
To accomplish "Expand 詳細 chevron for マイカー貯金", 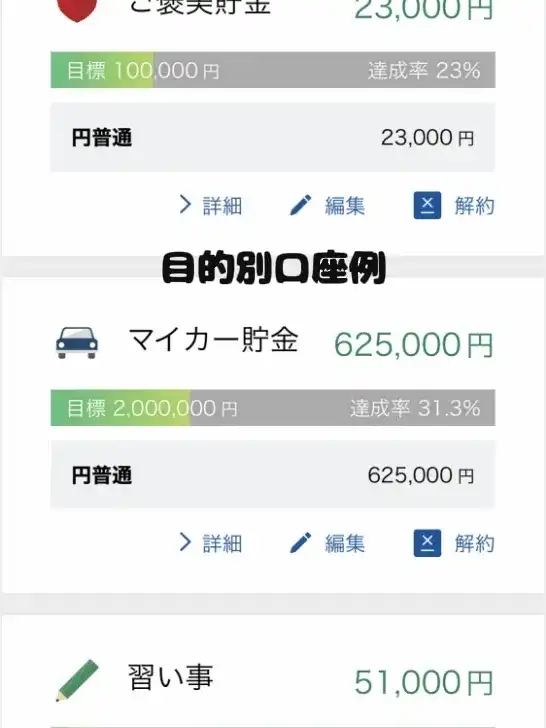I will (x=185, y=542).
